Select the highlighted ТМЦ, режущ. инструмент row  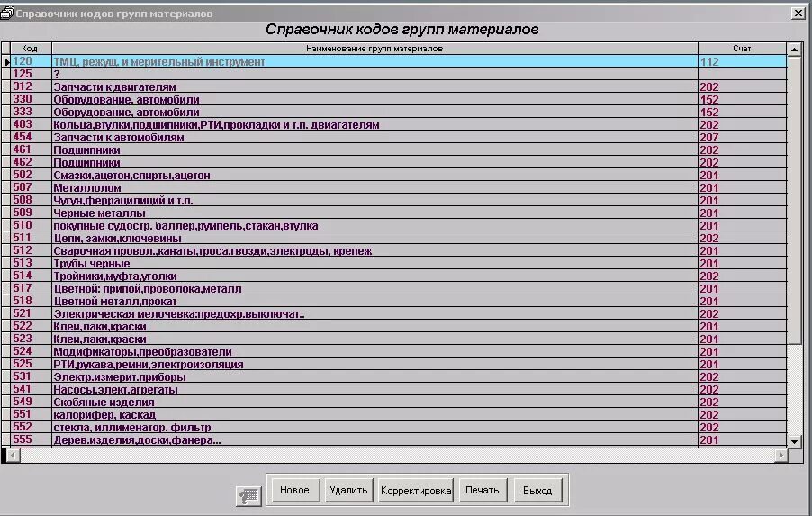(398, 61)
